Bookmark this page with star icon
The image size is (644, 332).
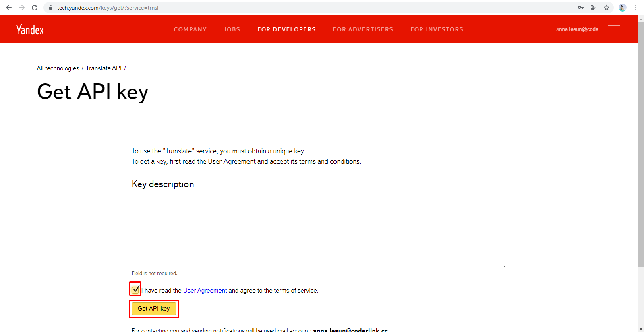(607, 8)
